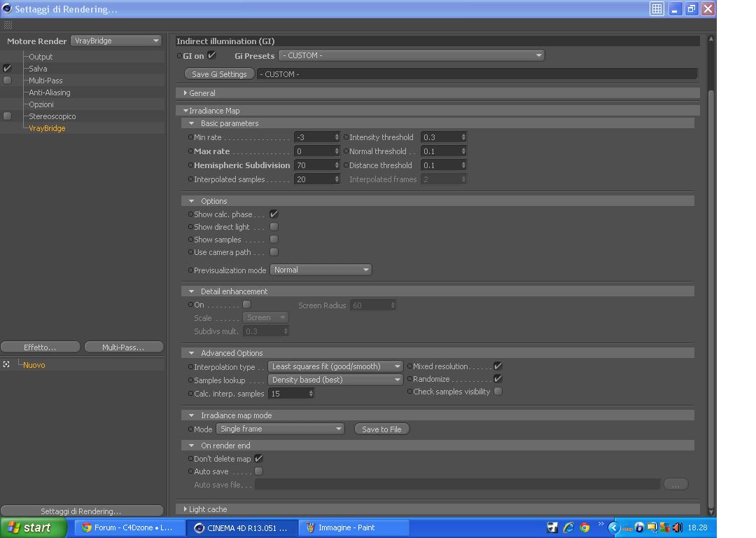The image size is (756, 538).
Task: Click the Hemispheric Subdivision value field
Action: pyautogui.click(x=317, y=165)
